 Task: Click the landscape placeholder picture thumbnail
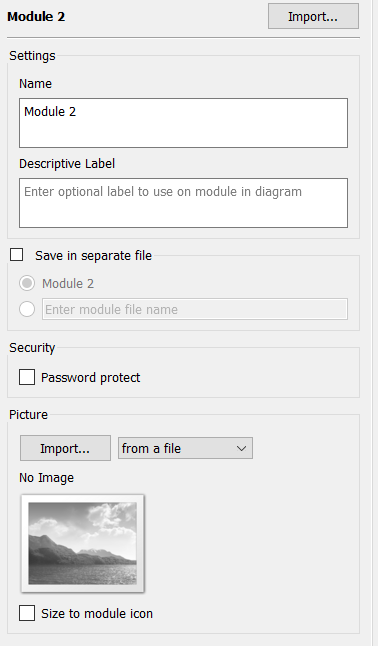pyautogui.click(x=82, y=543)
